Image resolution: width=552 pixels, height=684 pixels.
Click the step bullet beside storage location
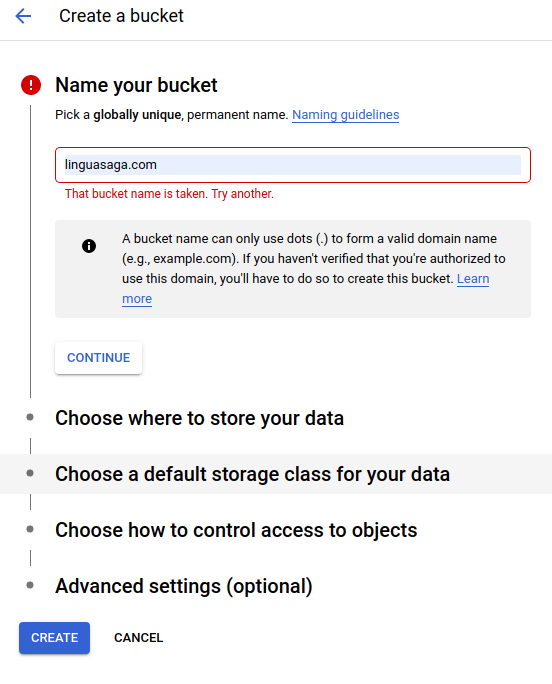pos(30,417)
